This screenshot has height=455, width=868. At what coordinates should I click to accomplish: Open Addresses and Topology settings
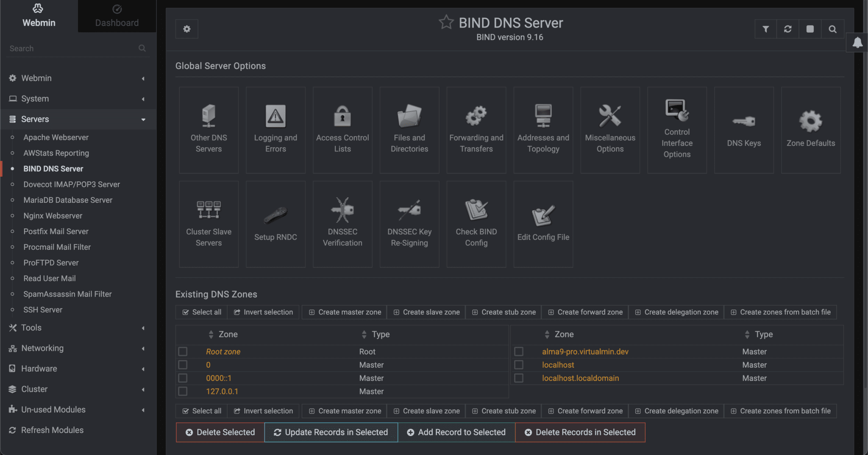click(x=543, y=130)
